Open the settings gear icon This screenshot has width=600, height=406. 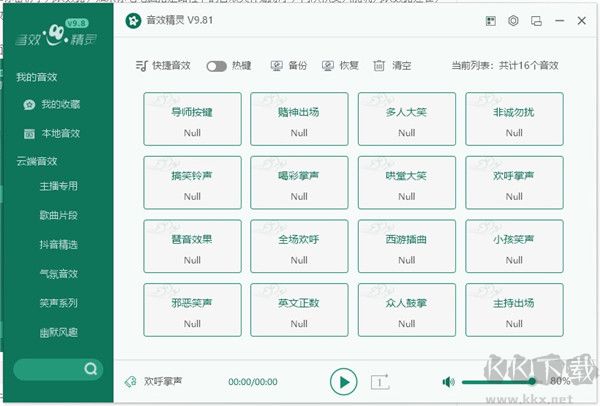click(513, 21)
